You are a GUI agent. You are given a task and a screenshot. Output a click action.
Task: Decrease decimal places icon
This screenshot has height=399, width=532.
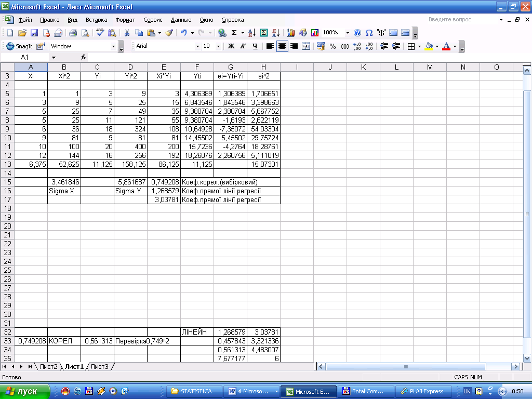click(x=369, y=46)
